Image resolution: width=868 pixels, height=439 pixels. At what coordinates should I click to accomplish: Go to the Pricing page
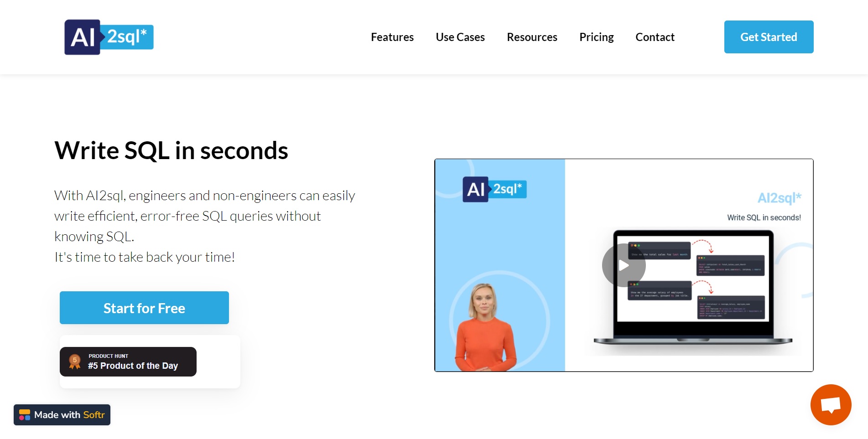click(597, 37)
